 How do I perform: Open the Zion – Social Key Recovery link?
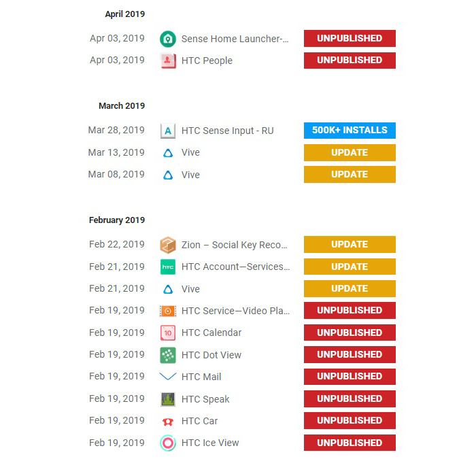[235, 245]
